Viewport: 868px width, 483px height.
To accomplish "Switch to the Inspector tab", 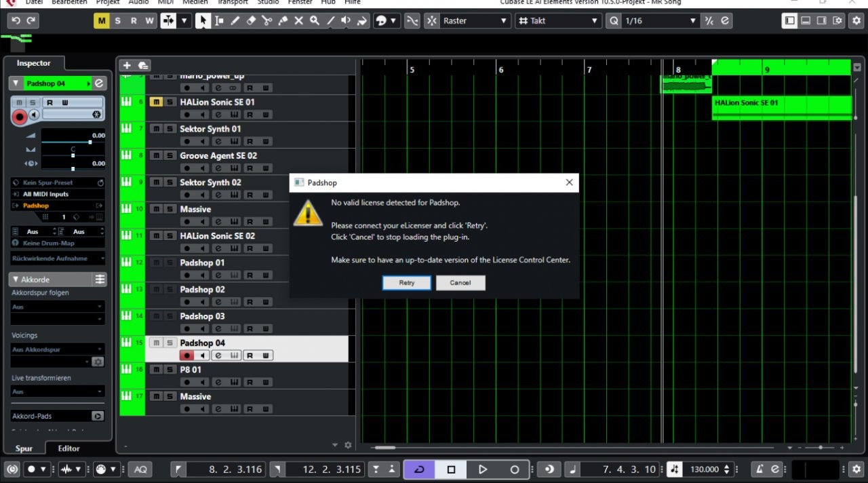I will point(34,63).
